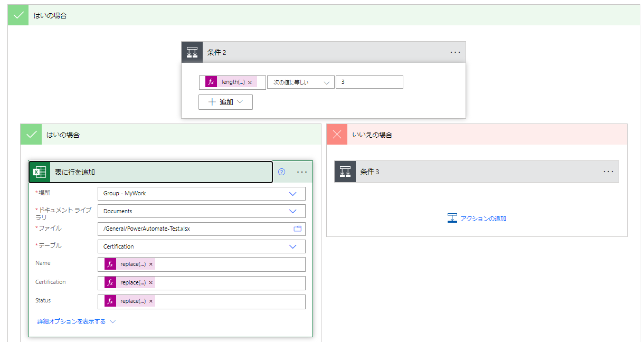
Task: Click the /General/PowerAutomate-Test.xlsx file field
Action: point(202,229)
